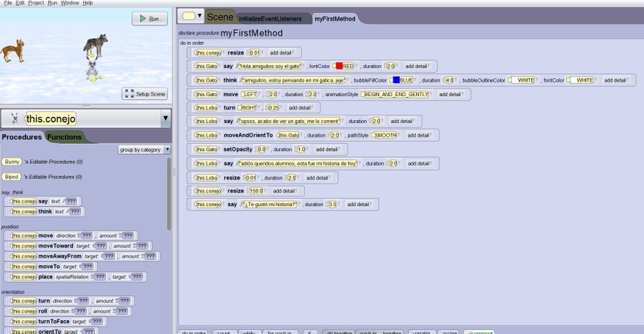Image resolution: width=644 pixels, height=334 pixels.
Task: Open the class hexagon dropdown menu
Action: coord(191,16)
